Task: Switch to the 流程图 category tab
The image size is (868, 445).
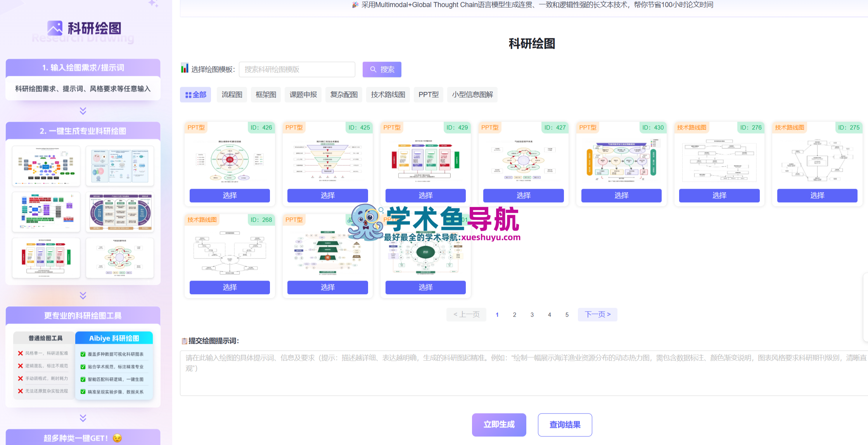Action: coord(232,95)
